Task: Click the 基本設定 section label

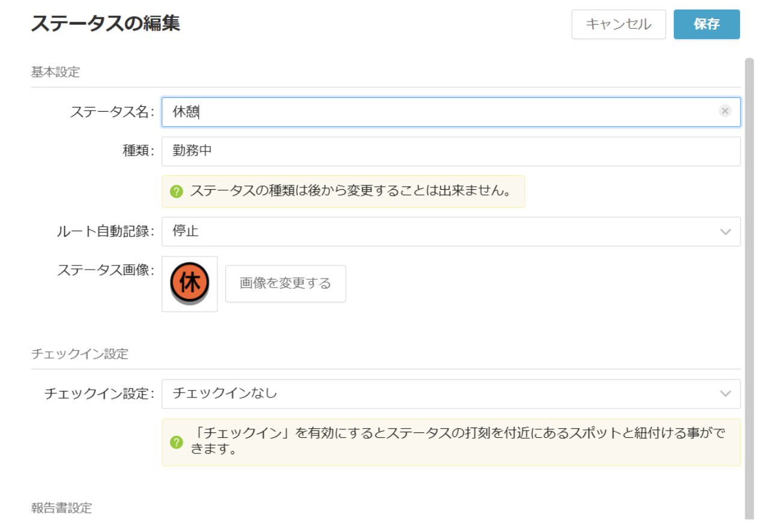Action: pos(55,72)
